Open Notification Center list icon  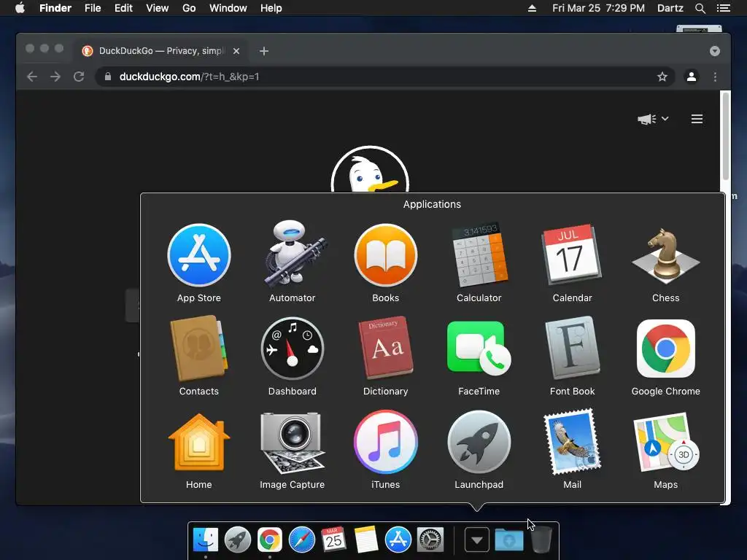(724, 8)
